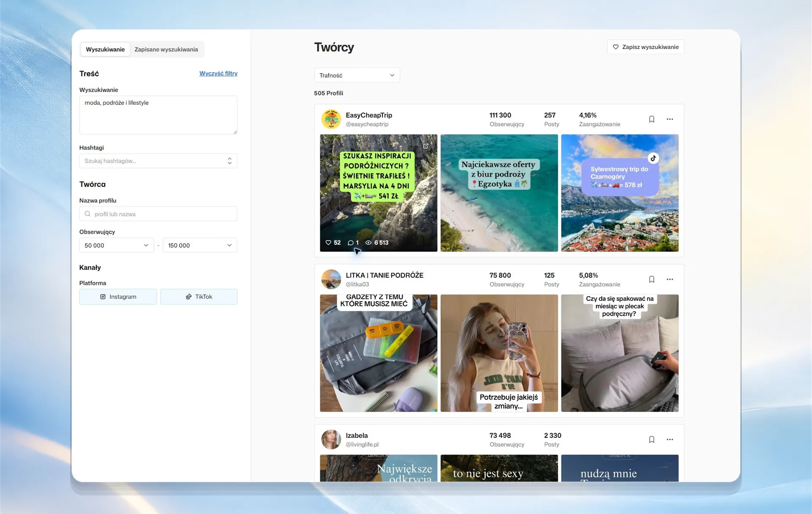Open the maximum followers 150 000 dropdown
The image size is (812, 514).
point(200,245)
